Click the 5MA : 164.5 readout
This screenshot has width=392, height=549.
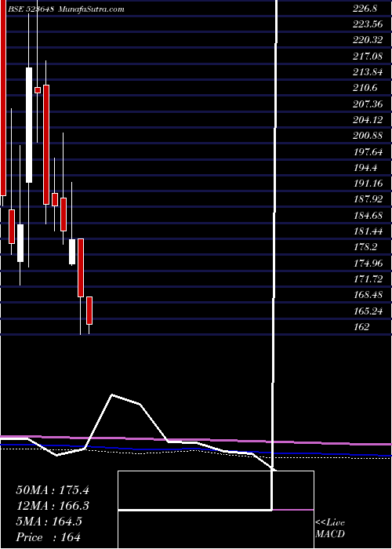49,522
